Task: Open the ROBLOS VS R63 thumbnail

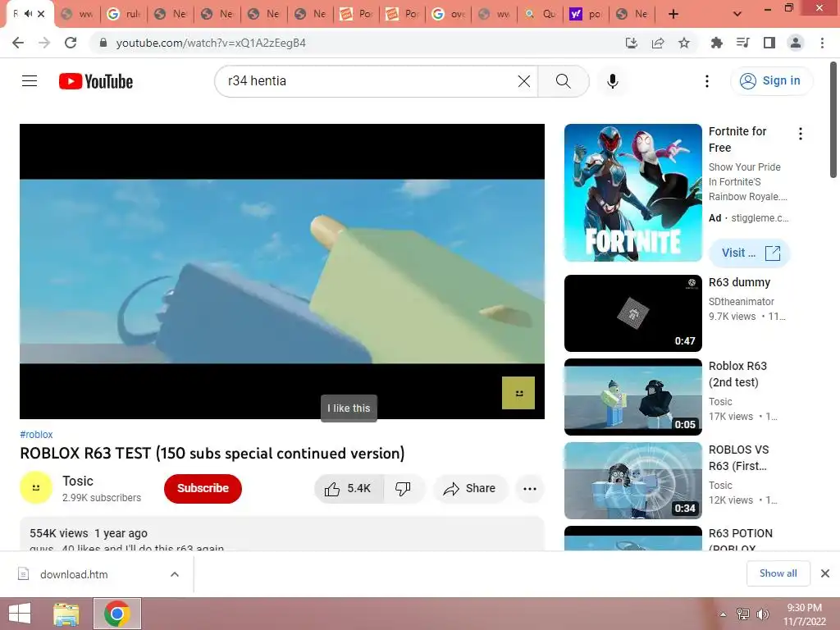Action: click(632, 480)
